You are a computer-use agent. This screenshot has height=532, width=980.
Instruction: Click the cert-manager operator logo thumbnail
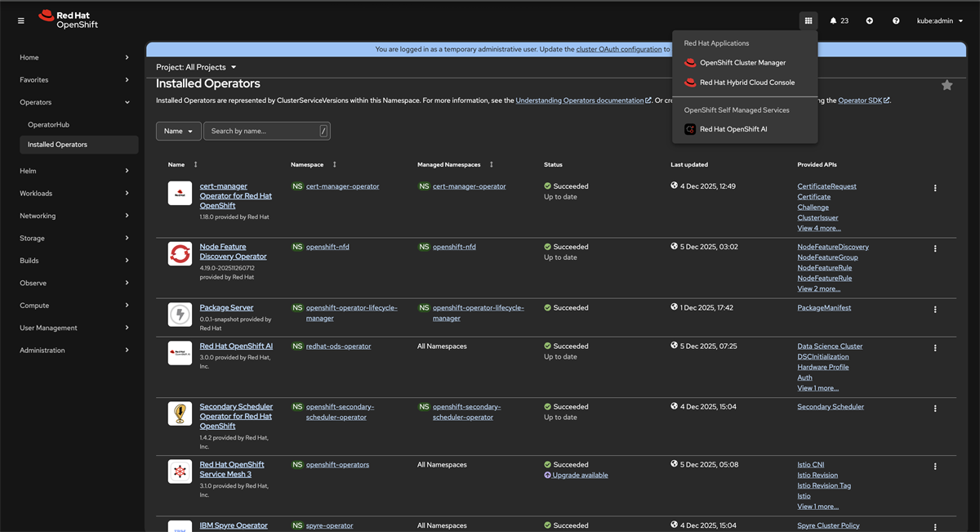180,194
